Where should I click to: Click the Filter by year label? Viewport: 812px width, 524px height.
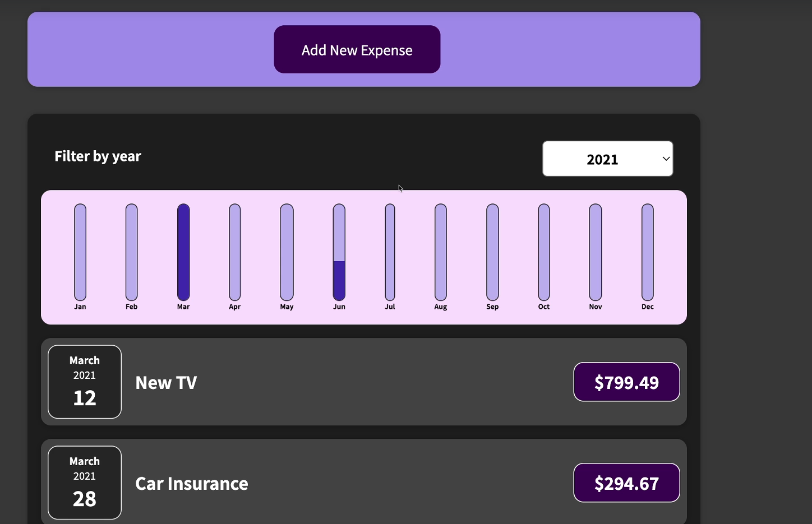98,156
